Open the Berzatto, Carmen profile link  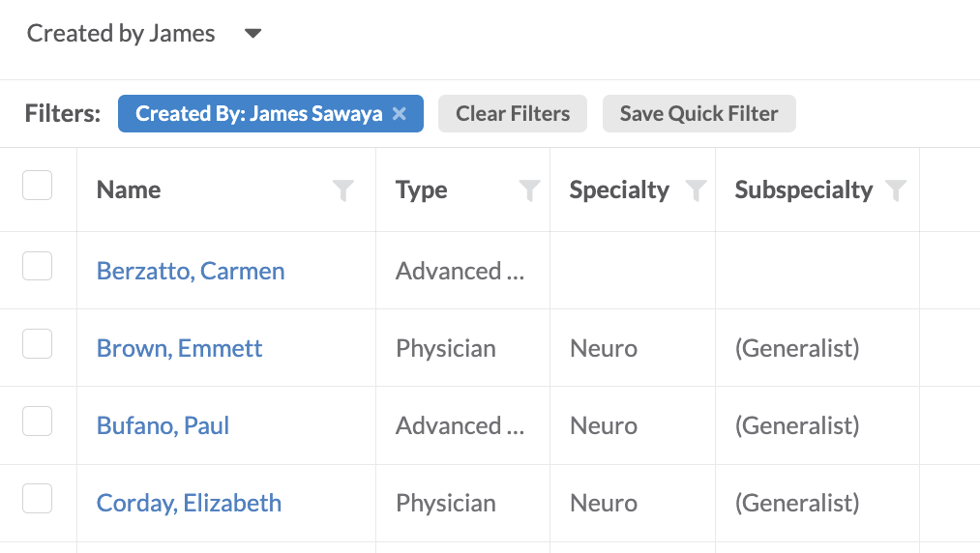tap(191, 272)
